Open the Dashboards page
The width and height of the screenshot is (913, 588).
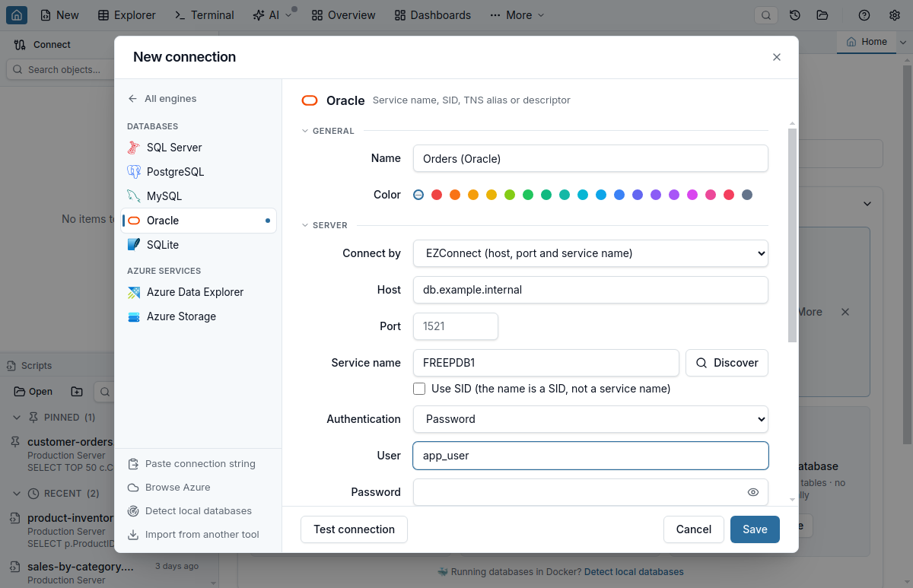433,15
